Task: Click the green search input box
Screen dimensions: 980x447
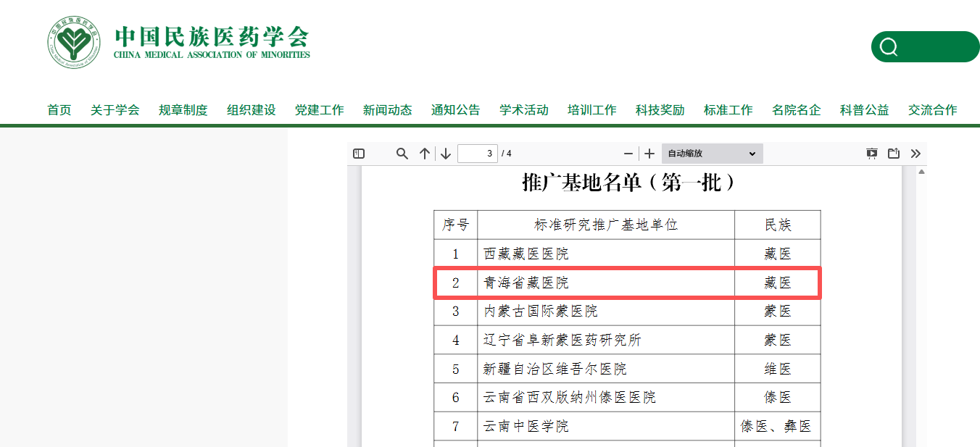Action: (926, 47)
